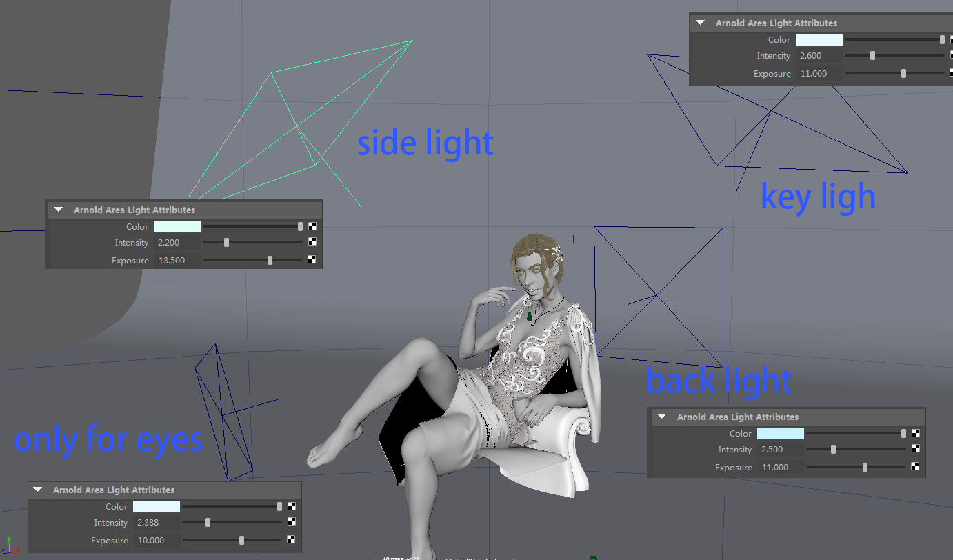Click color slider in 2.500 intensity panel
This screenshot has width=953, height=560.
[856, 433]
